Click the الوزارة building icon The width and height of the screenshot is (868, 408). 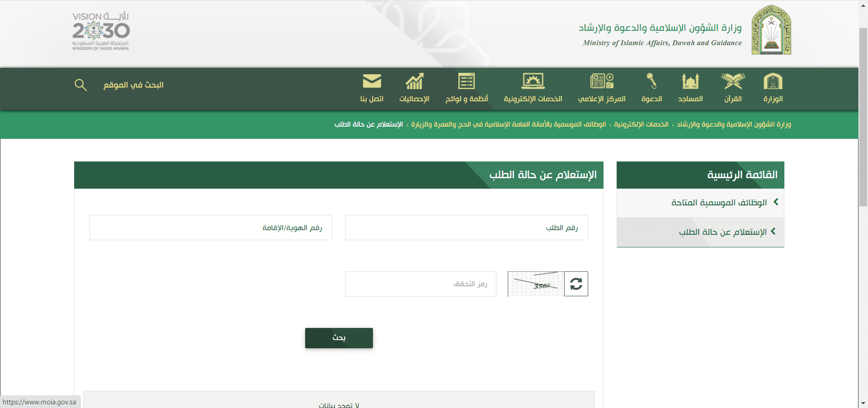(x=773, y=81)
